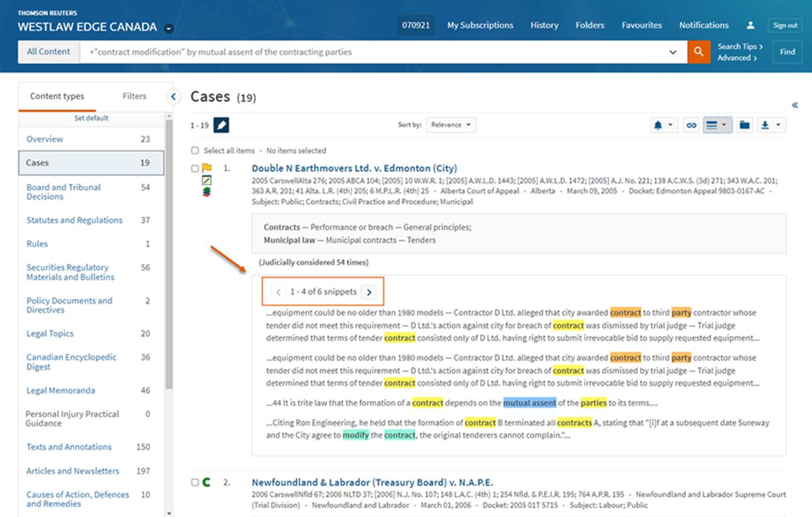Show next snippets with right arrow
This screenshot has width=812, height=517.
(369, 292)
